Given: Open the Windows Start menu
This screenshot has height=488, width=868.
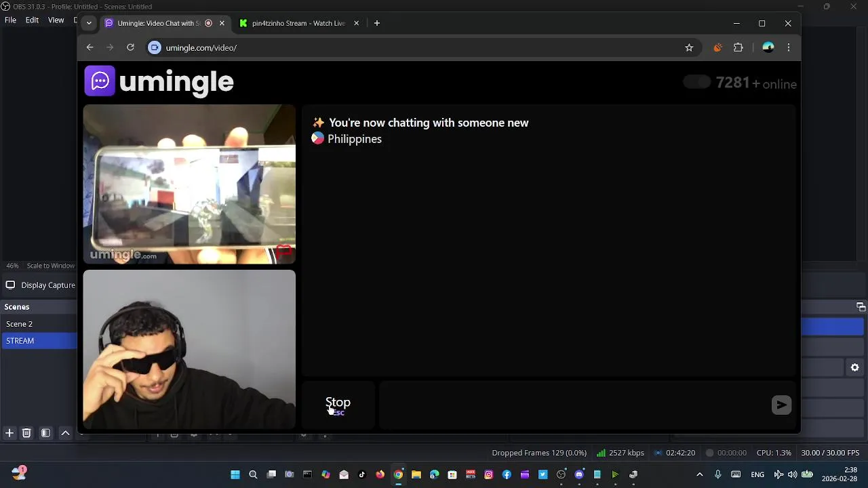Looking at the screenshot, I should coord(235,474).
